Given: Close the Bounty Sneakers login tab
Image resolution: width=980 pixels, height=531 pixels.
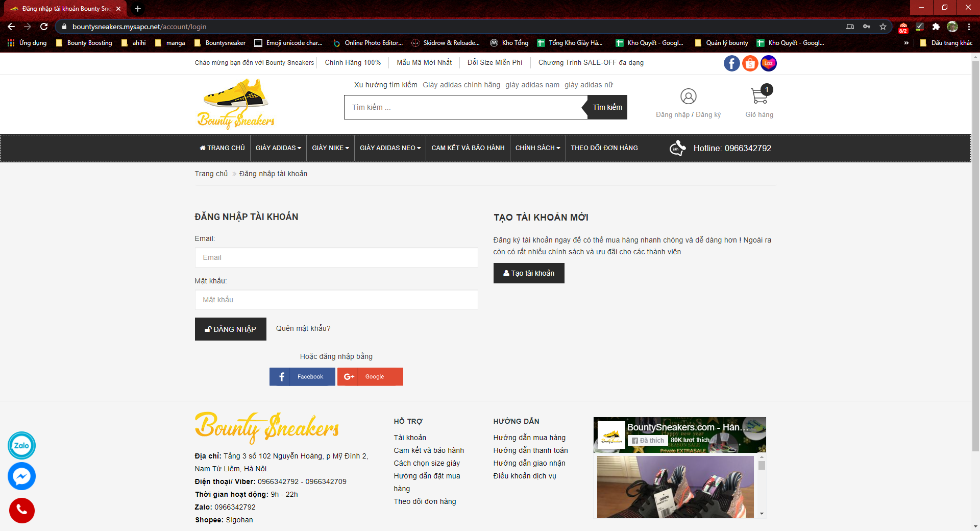Looking at the screenshot, I should coord(118,9).
